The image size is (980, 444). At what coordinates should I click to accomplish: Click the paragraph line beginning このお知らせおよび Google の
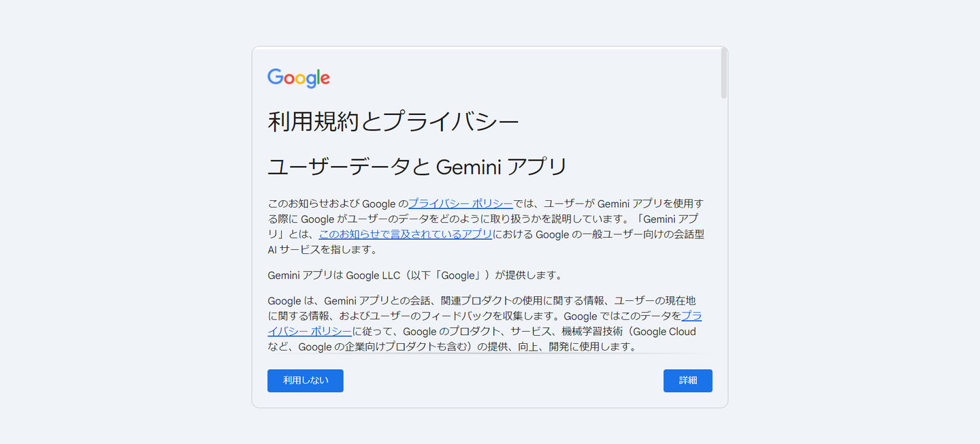(x=337, y=204)
